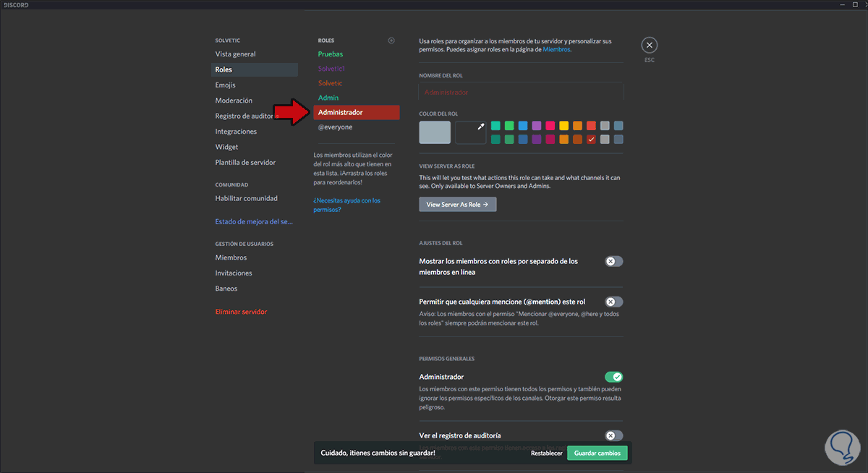
Task: Choose the hot pink color swatch
Action: coord(550,126)
